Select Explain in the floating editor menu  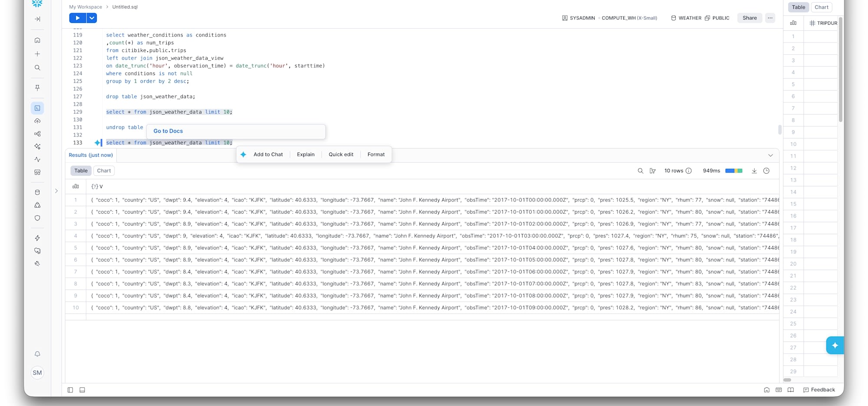tap(306, 154)
